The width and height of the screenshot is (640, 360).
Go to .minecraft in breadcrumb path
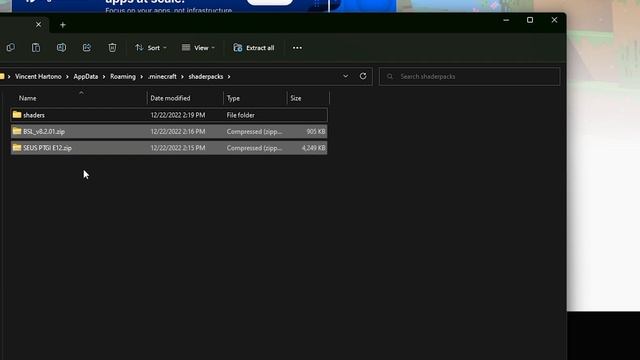[162, 76]
